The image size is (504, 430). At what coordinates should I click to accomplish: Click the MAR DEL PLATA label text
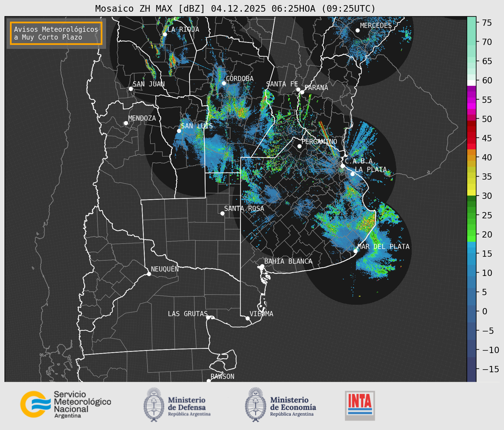383,247
